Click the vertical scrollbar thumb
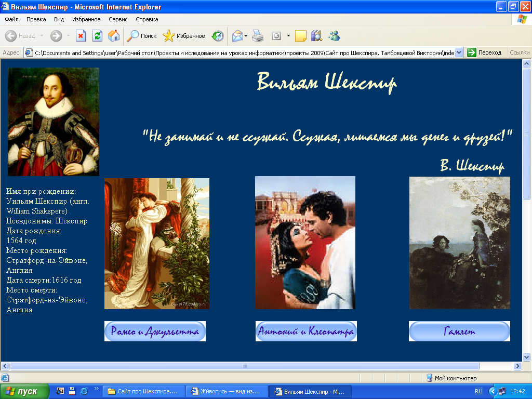Screen dimensions: 532x399 pos(527,134)
